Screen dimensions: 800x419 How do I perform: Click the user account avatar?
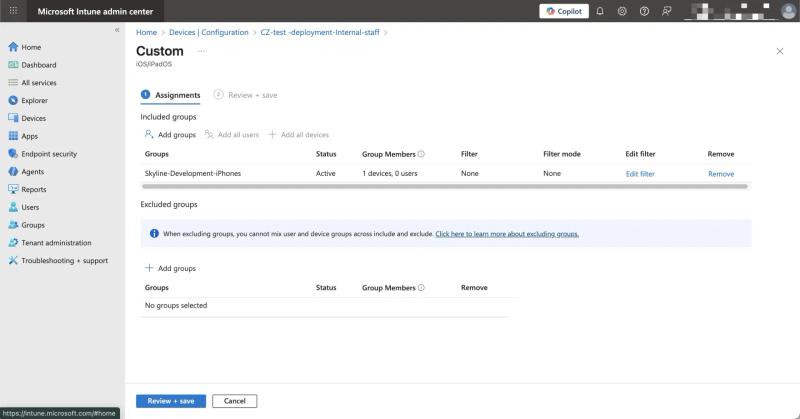pos(789,11)
